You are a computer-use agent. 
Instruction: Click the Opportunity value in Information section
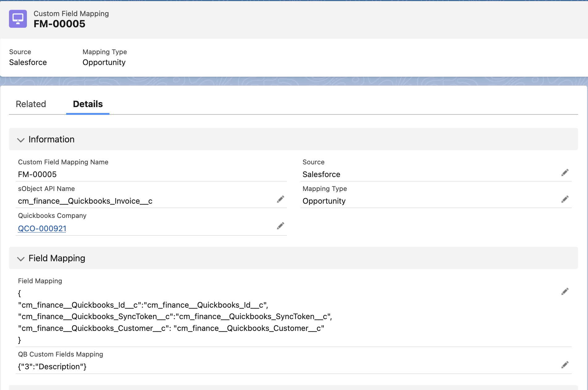pos(324,201)
